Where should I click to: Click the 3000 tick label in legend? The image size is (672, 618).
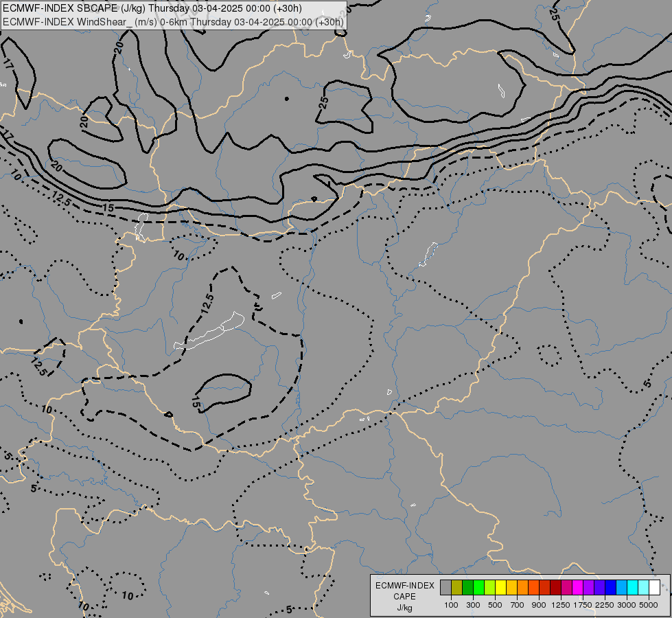[x=627, y=605]
